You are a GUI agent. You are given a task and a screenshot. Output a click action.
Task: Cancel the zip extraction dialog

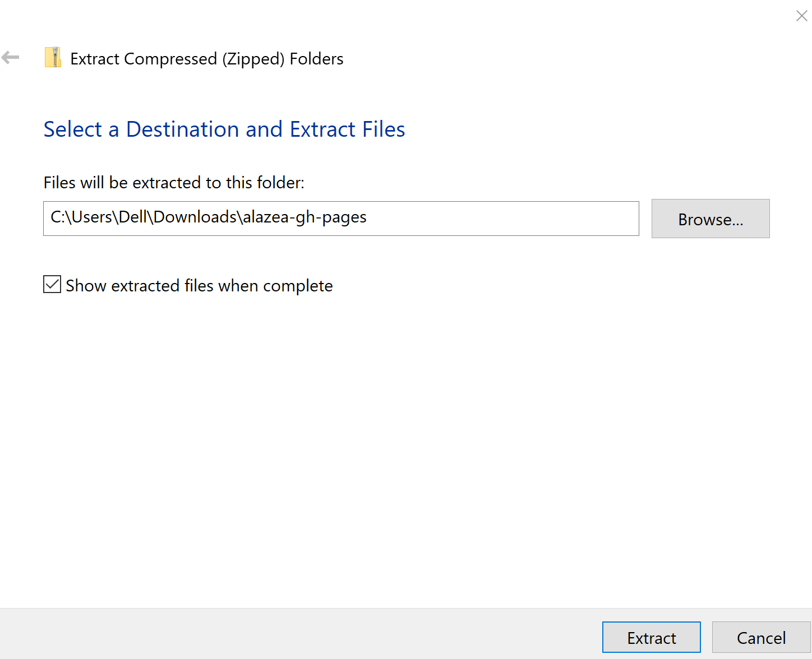[760, 638]
